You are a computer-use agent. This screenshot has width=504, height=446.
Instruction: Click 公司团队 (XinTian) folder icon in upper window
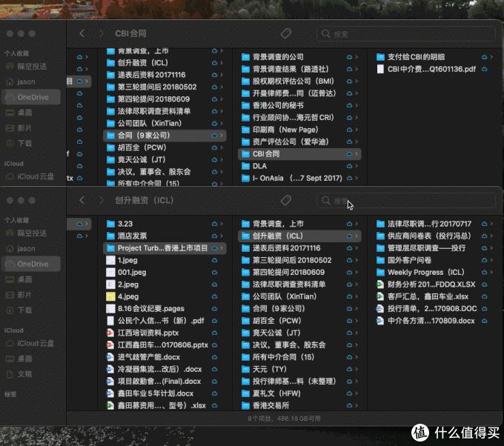pyautogui.click(x=110, y=124)
